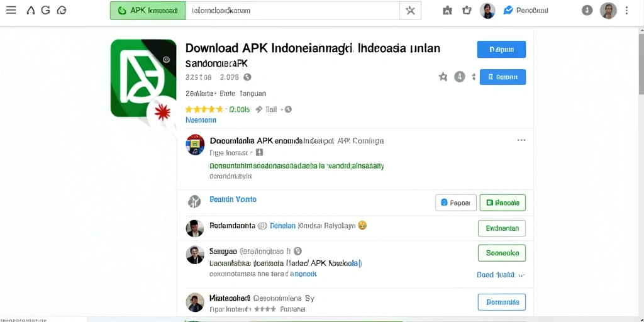This screenshot has height=322, width=644.
Task: Click the small square icon under the post title
Action: pyautogui.click(x=259, y=153)
